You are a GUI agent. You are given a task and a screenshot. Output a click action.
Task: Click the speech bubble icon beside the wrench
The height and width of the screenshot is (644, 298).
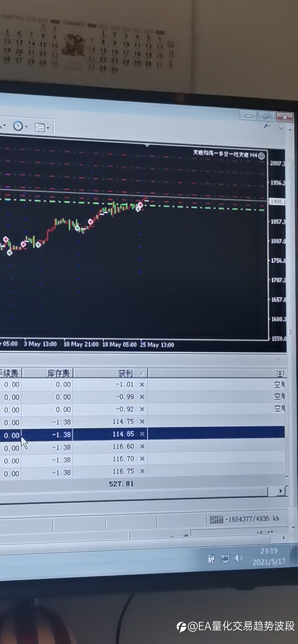click(x=282, y=127)
